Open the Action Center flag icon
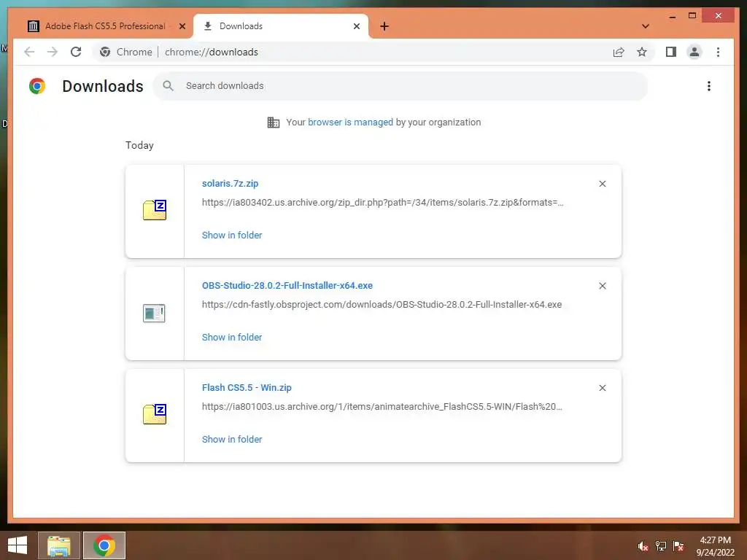Viewport: 747px width, 560px height. coord(678,546)
